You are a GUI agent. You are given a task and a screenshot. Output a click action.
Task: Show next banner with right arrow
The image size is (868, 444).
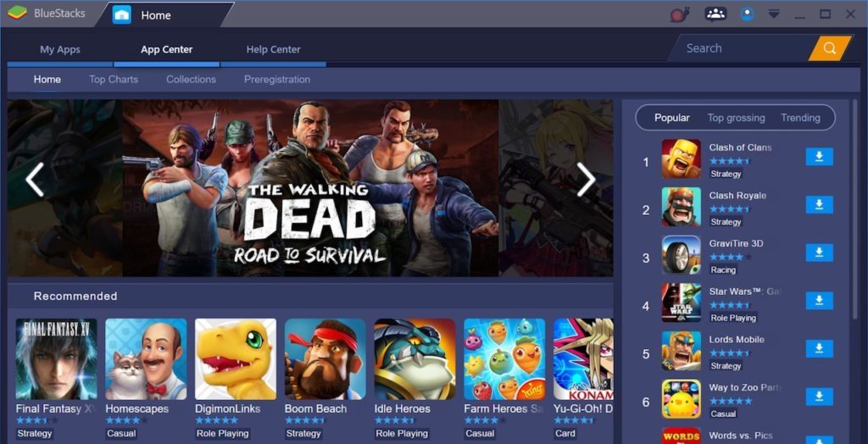click(586, 180)
